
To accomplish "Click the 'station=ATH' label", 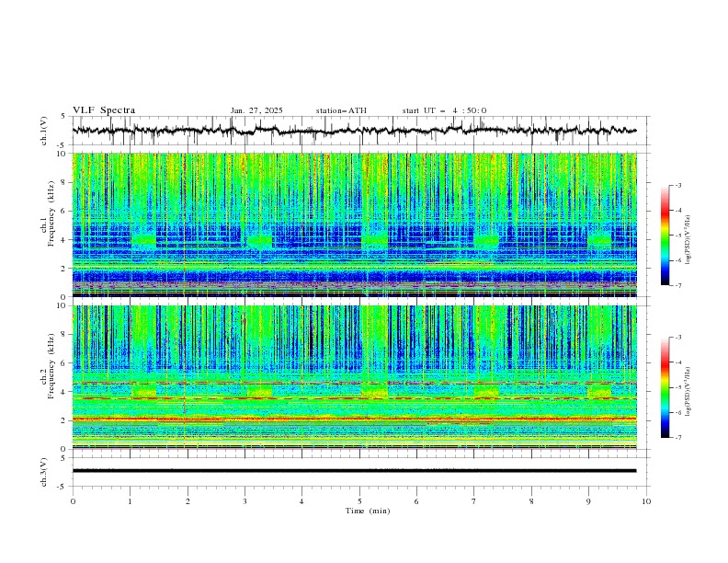I will pyautogui.click(x=341, y=110).
